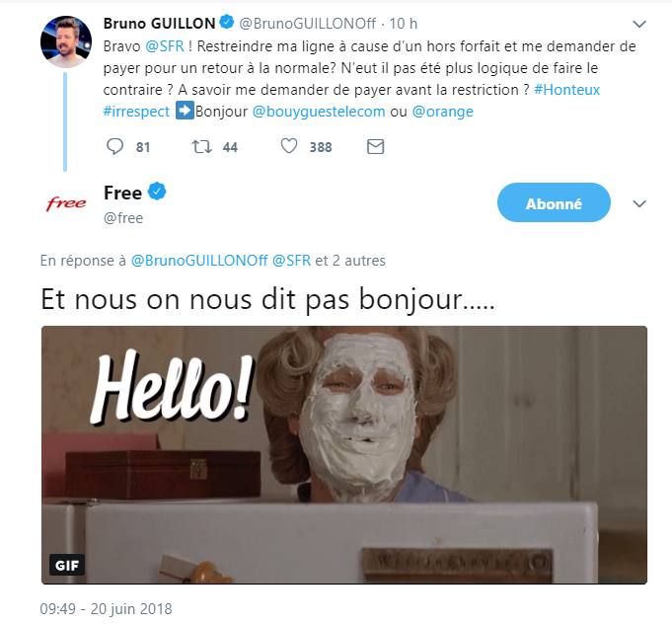The image size is (672, 625).
Task: Click the retweet arrows icon
Action: [201, 147]
